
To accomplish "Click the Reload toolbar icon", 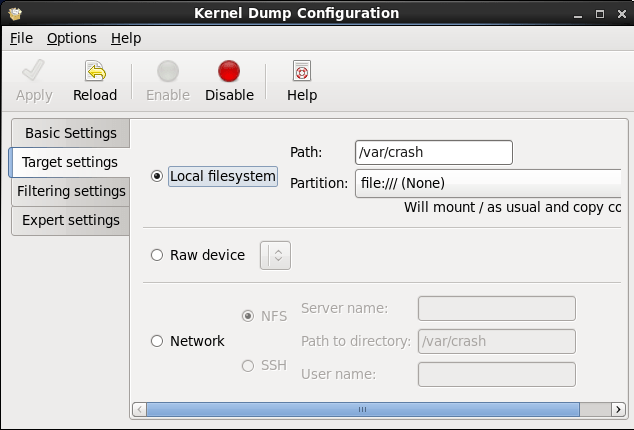I will click(x=95, y=72).
